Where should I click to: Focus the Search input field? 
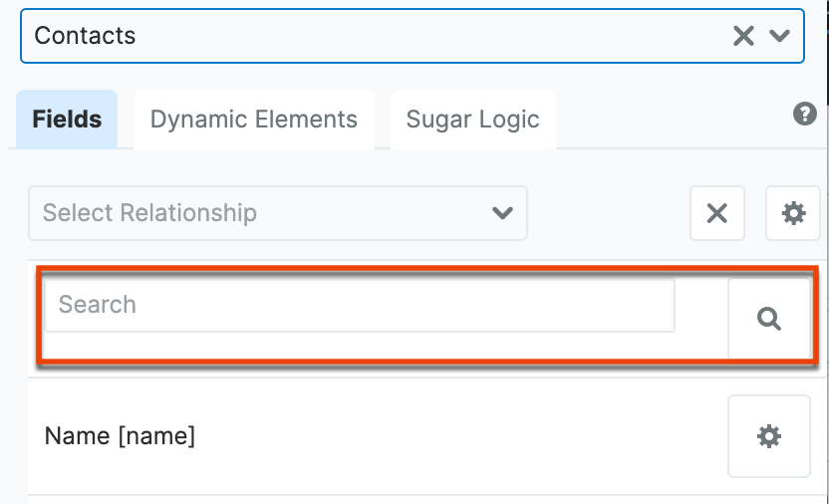click(x=359, y=305)
